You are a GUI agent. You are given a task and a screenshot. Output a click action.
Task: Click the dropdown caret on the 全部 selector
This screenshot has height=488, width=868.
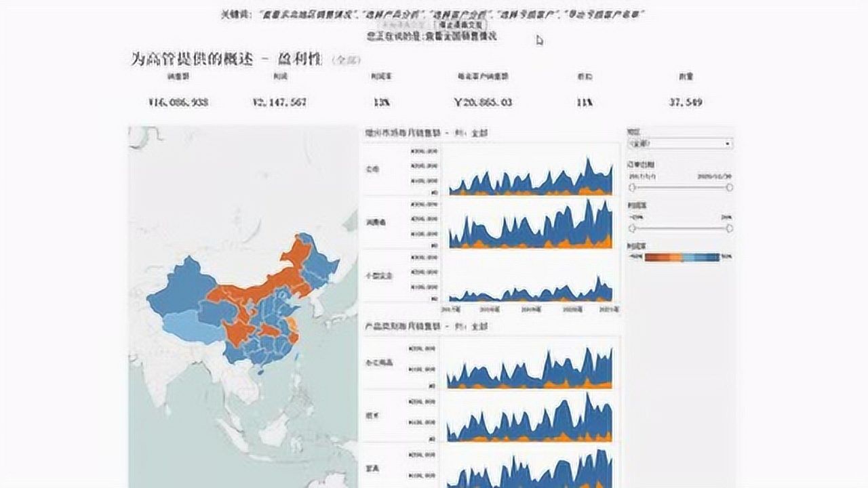[x=727, y=144]
